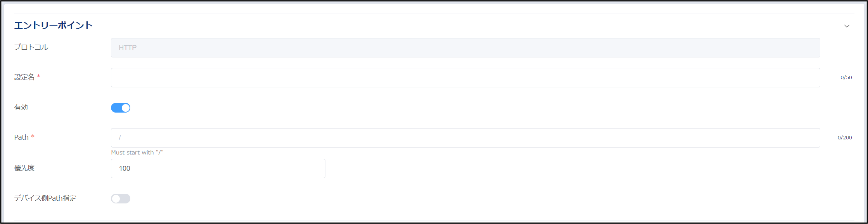
Task: Focus the 設定名 text input
Action: (465, 78)
